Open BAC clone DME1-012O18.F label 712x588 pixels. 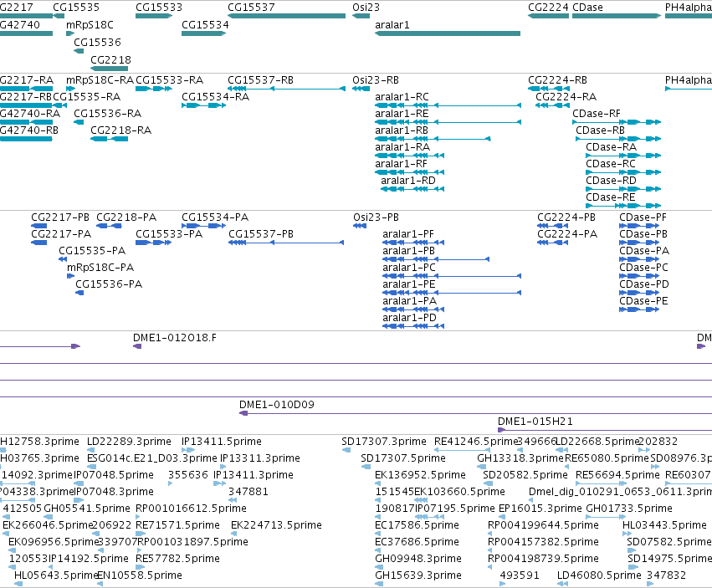(x=175, y=338)
